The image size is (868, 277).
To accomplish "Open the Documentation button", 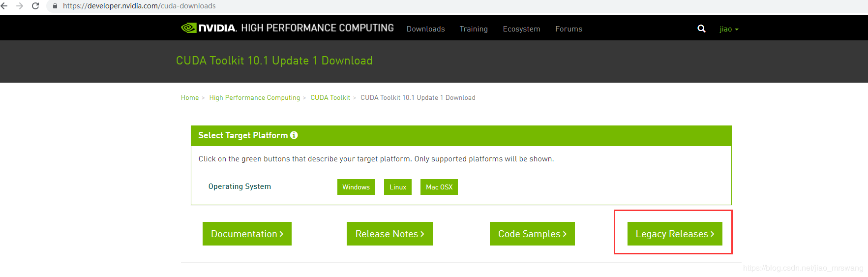I will 247,234.
